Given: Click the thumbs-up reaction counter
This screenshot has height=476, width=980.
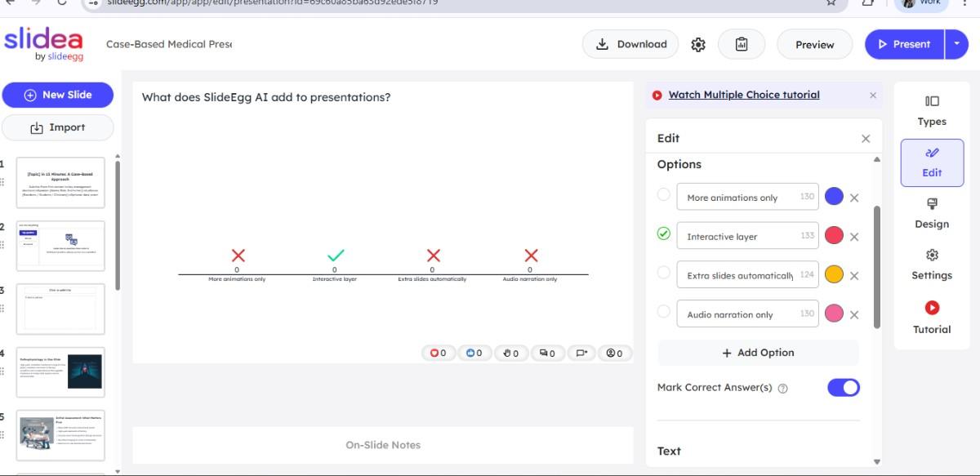Looking at the screenshot, I should pos(474,353).
